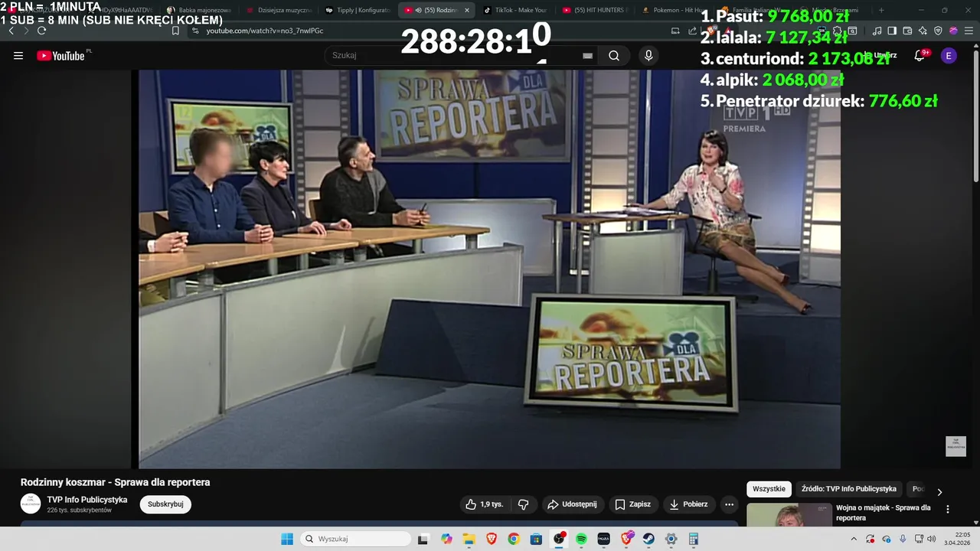Click the Wyszukaj taskbar search box
Viewport: 980px width, 551px height.
point(356,539)
